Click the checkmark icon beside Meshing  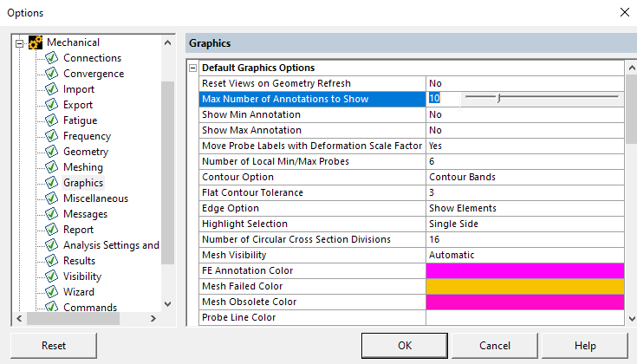click(51, 167)
